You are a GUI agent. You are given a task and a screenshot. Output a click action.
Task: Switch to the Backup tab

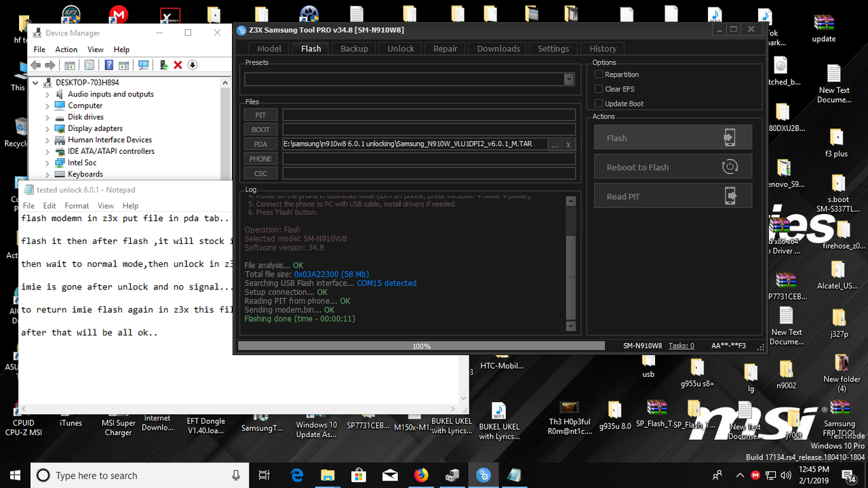point(354,48)
